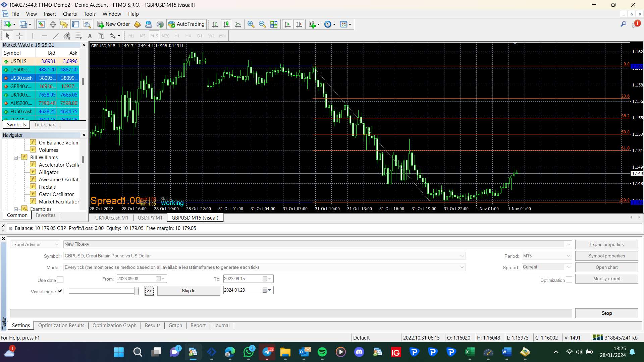Click the Modify expert button

coord(606,279)
